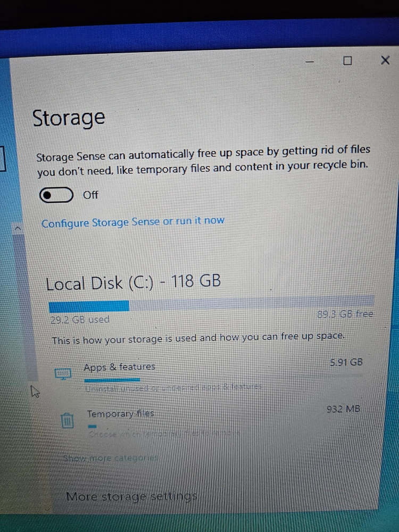Click the Temporary files trash can icon

point(67,421)
